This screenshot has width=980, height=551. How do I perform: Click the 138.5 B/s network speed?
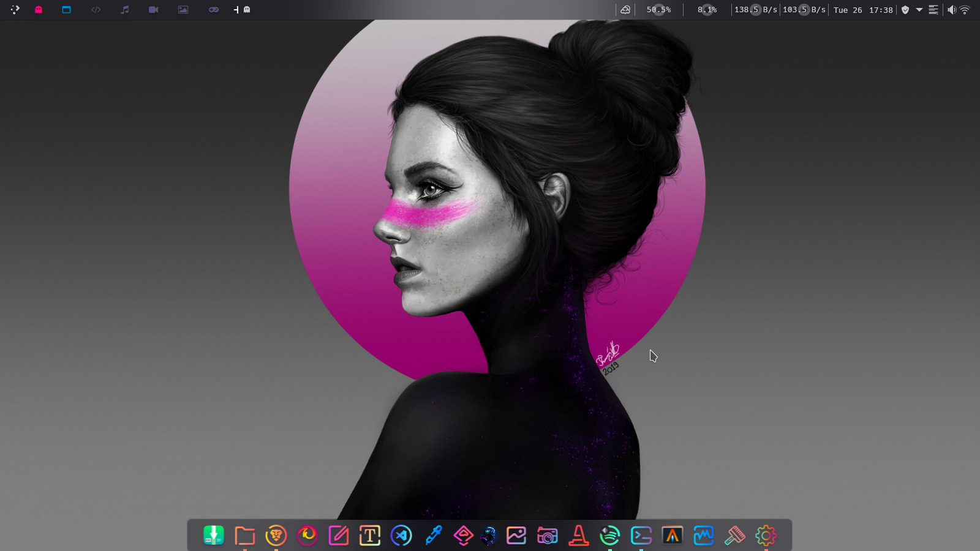[x=756, y=10]
